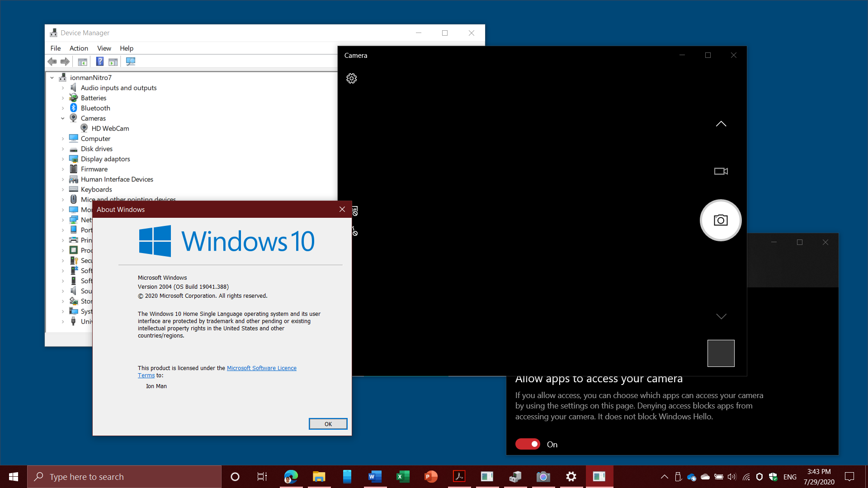The height and width of the screenshot is (488, 868).
Task: Toggle allow apps to access camera
Action: point(527,444)
